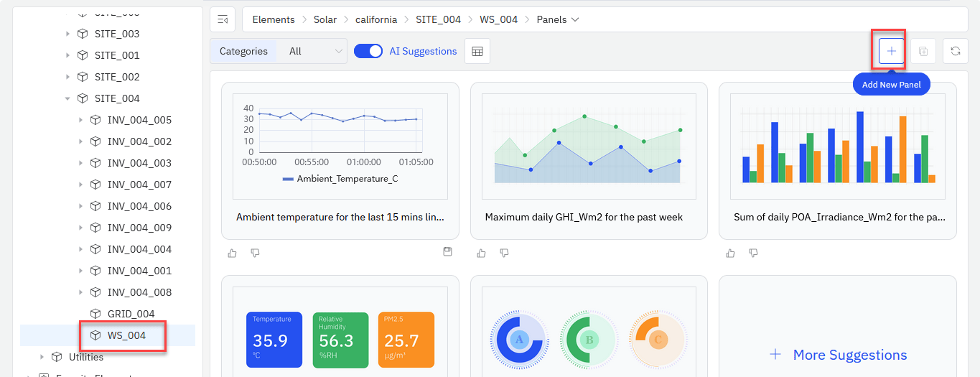Click the duplicate panel icon beside Add

click(x=923, y=51)
